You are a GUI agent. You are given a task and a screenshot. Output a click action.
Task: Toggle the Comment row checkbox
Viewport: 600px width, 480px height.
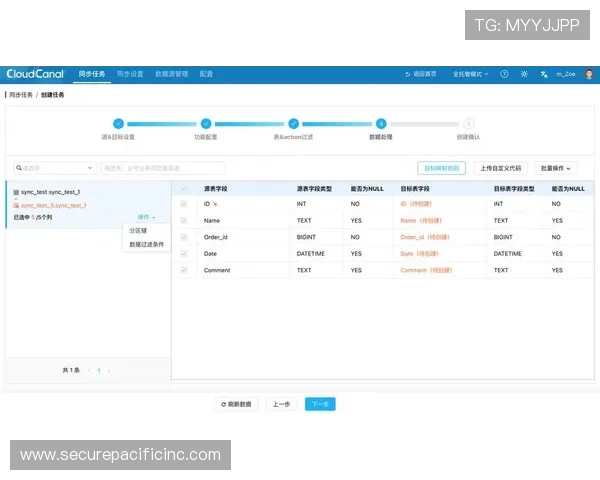(184, 270)
